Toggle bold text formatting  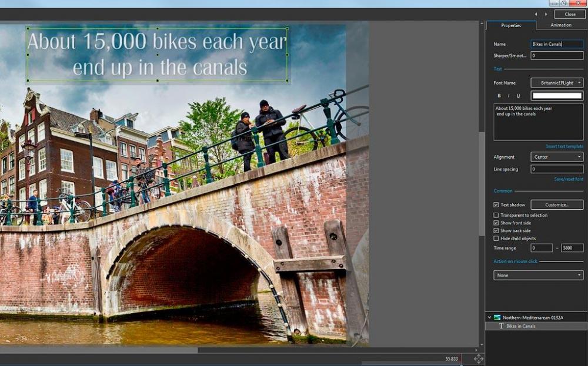coord(499,96)
